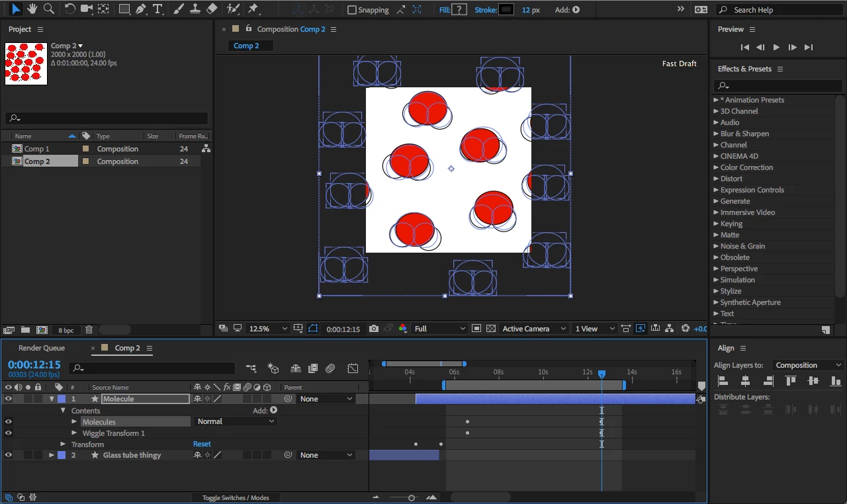Hide the Molecule layer
This screenshot has height=504, width=847.
8,399
